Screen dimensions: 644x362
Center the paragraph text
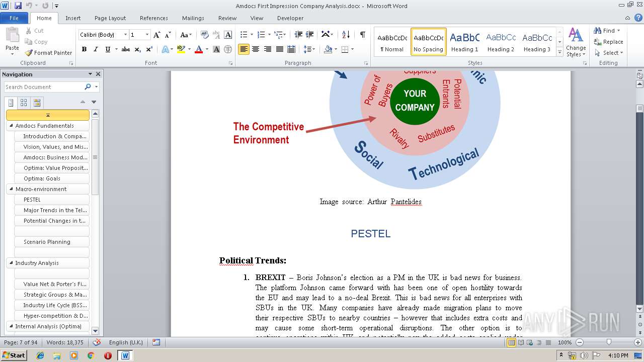256,49
